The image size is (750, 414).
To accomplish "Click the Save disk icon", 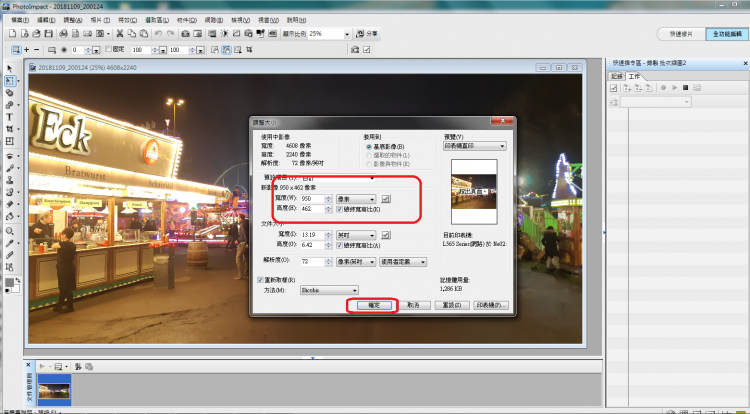I will [48, 33].
